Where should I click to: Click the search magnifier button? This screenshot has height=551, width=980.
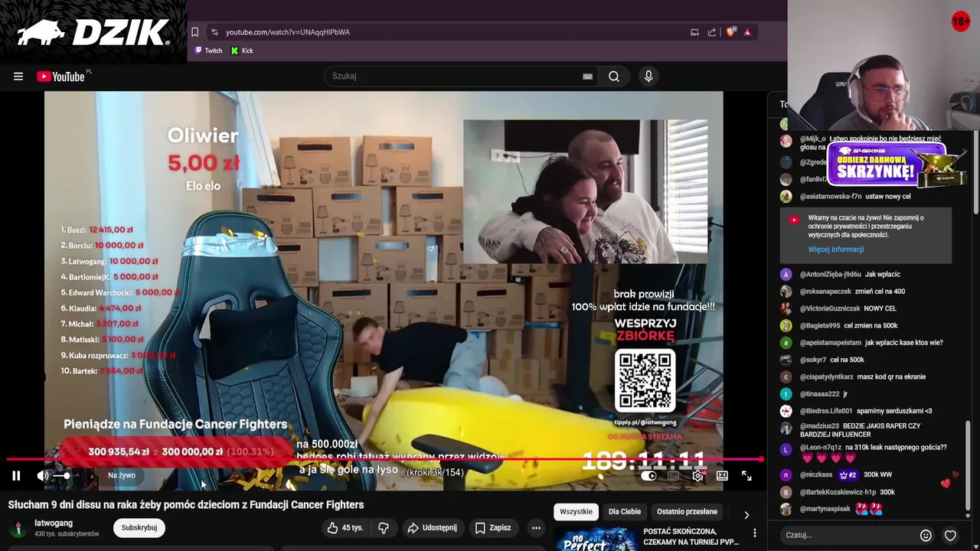click(x=614, y=77)
